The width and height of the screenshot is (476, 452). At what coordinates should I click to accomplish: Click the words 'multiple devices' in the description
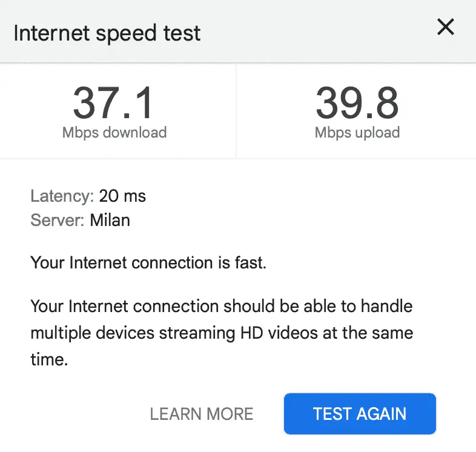pyautogui.click(x=93, y=333)
